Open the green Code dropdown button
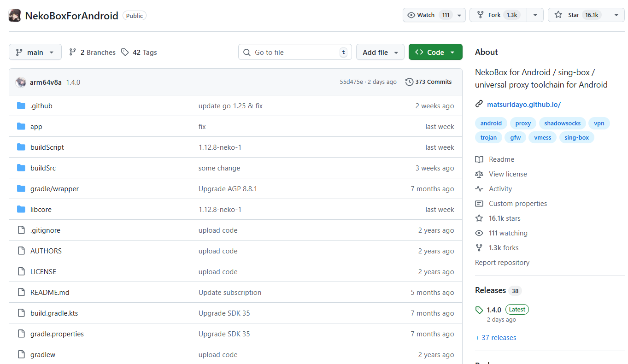The width and height of the screenshot is (628, 364). click(x=435, y=52)
